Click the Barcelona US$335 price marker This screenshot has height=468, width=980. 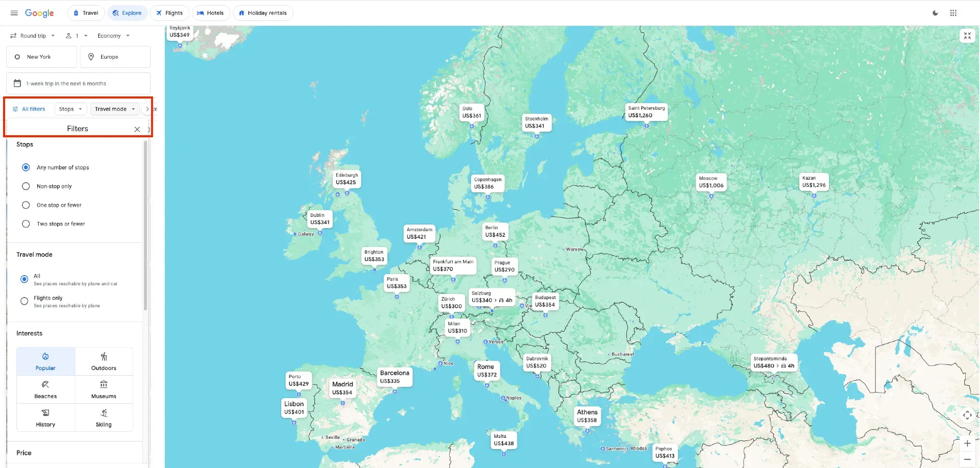tap(395, 377)
